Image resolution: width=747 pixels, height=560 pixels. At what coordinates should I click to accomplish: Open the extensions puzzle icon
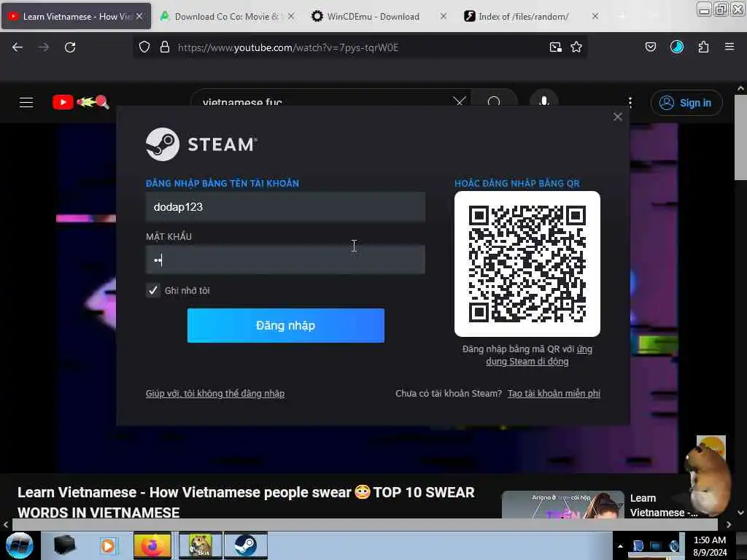[703, 47]
